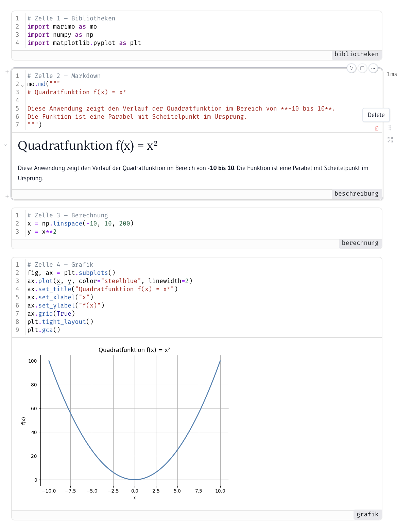Expand cell output to fullscreen

tap(390, 140)
